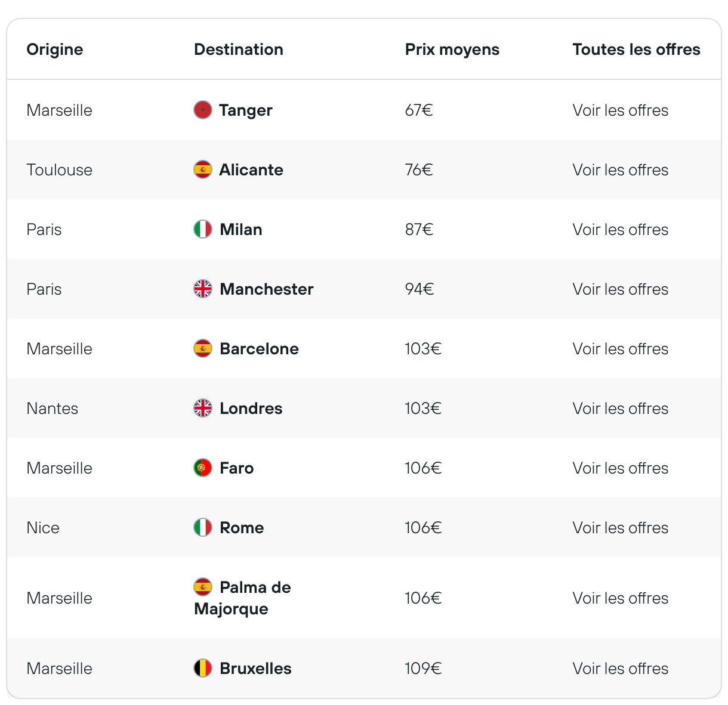
Task: Select Voir les offres in the Milan row
Action: point(620,230)
